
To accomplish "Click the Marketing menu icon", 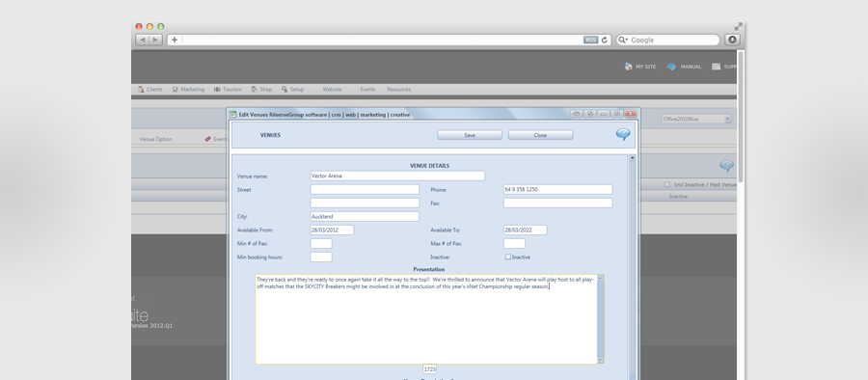I will click(x=175, y=89).
